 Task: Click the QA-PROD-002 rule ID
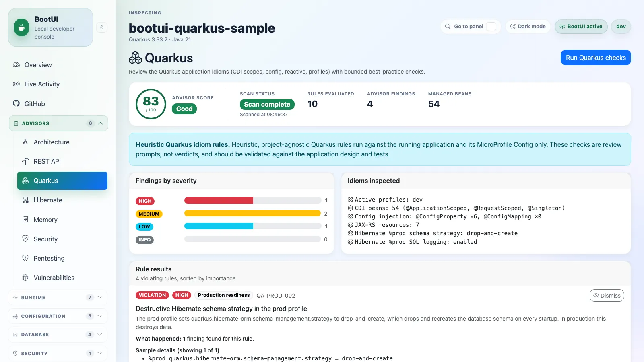276,296
